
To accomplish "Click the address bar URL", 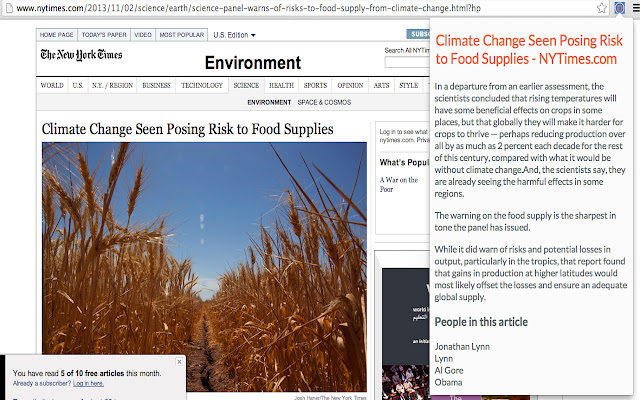I will point(248,8).
